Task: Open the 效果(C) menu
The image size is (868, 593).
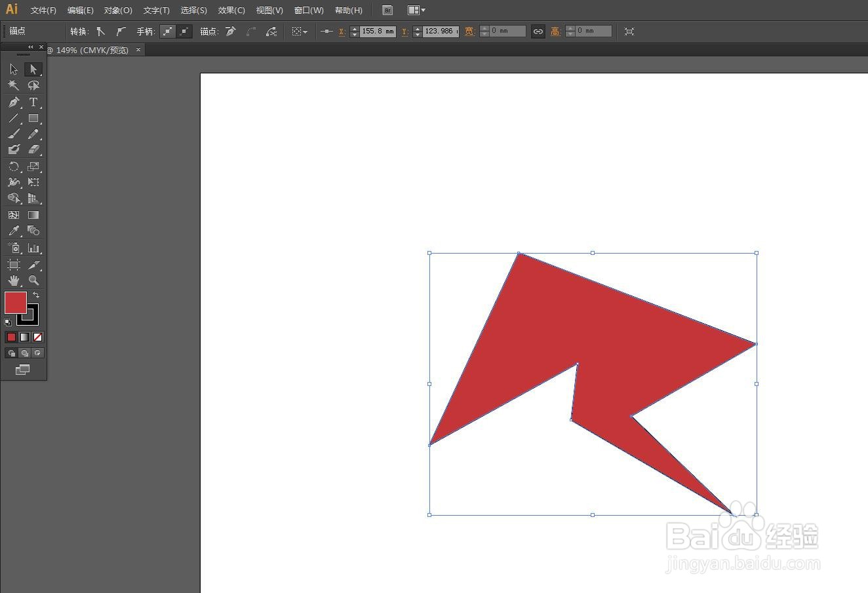Action: pos(231,10)
